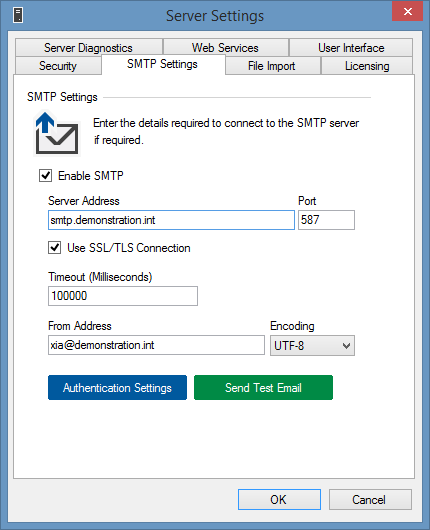Click the Send Test Email button

coord(263,387)
